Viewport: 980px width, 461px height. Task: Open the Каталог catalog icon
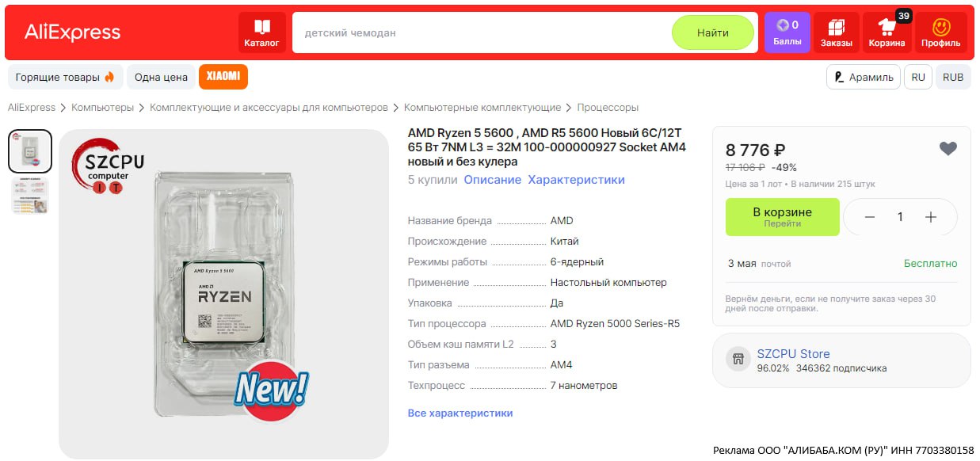point(261,32)
